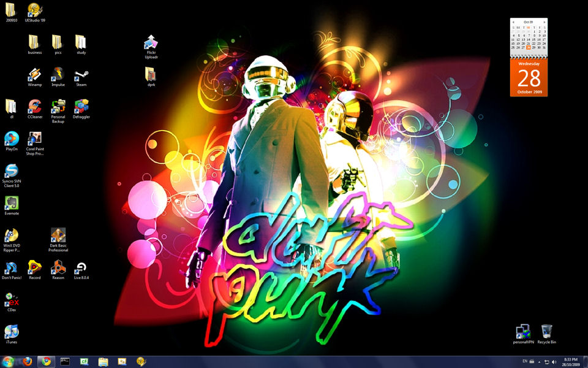Select the WinX DVD Ripper shortcut
588x368 pixels.
(11, 240)
